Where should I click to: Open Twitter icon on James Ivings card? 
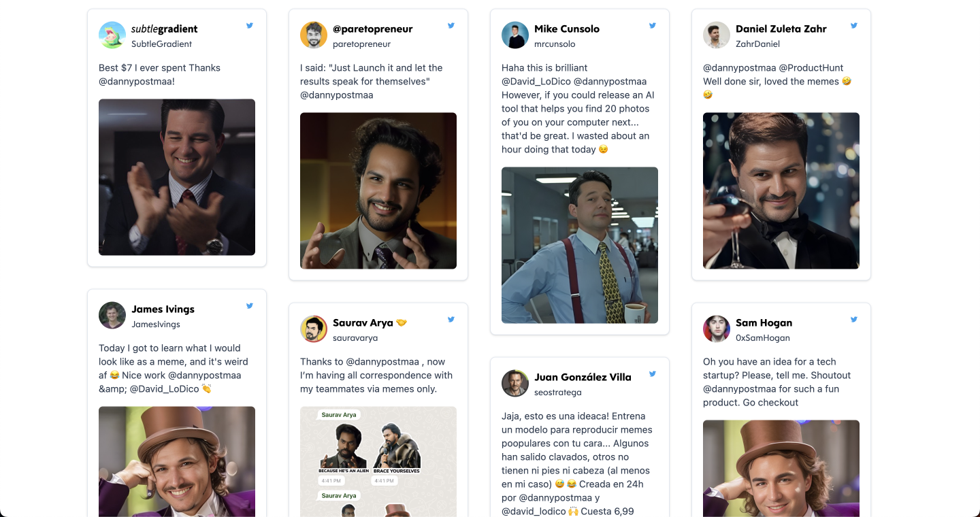[250, 306]
